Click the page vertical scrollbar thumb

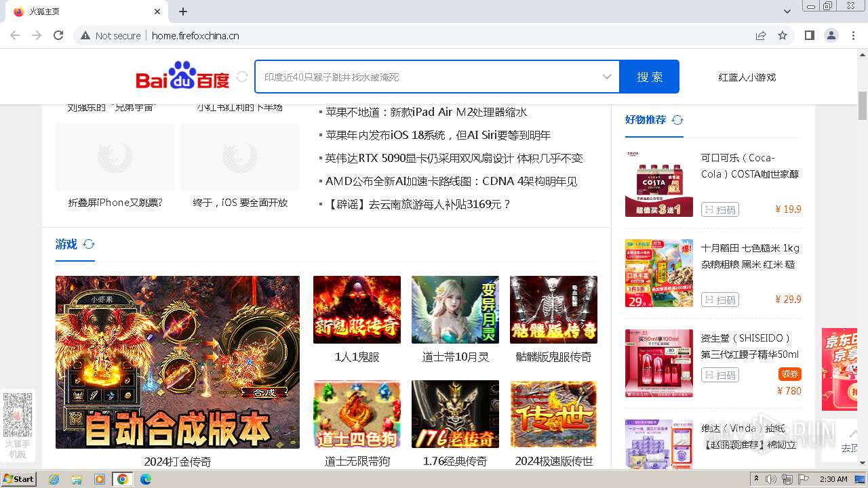863,105
